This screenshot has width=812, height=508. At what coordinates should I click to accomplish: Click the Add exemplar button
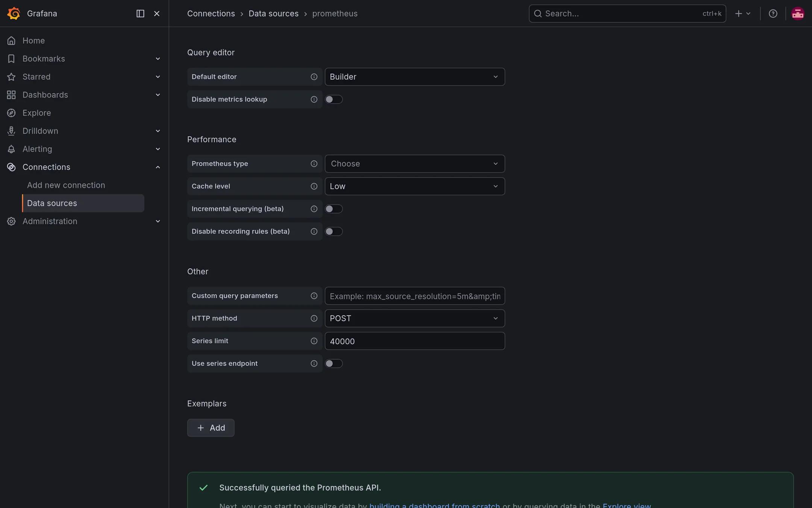click(x=211, y=428)
